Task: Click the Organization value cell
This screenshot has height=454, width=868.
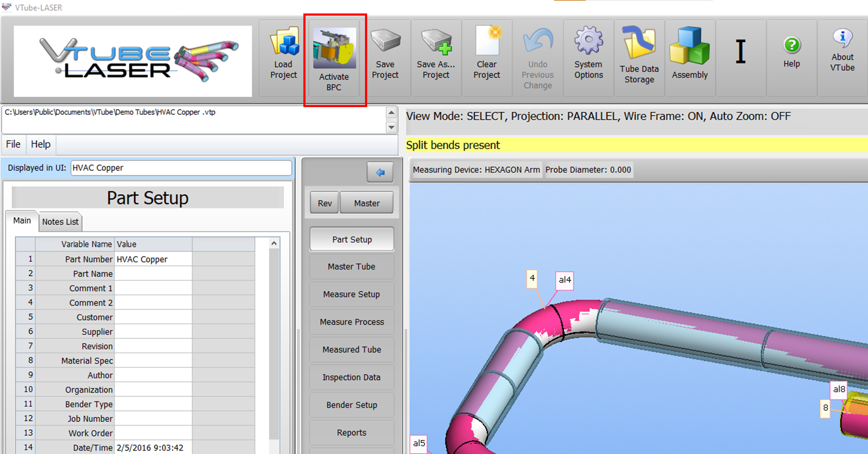Action: [x=153, y=389]
